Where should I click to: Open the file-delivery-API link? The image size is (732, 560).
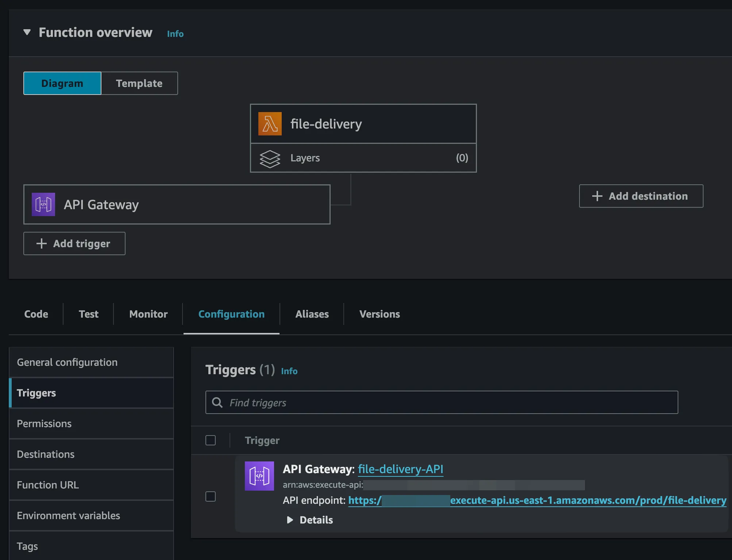(x=401, y=469)
